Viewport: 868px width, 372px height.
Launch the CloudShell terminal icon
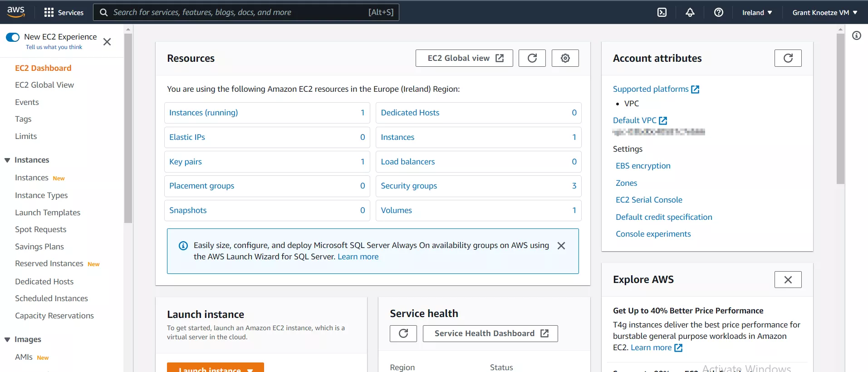point(662,12)
